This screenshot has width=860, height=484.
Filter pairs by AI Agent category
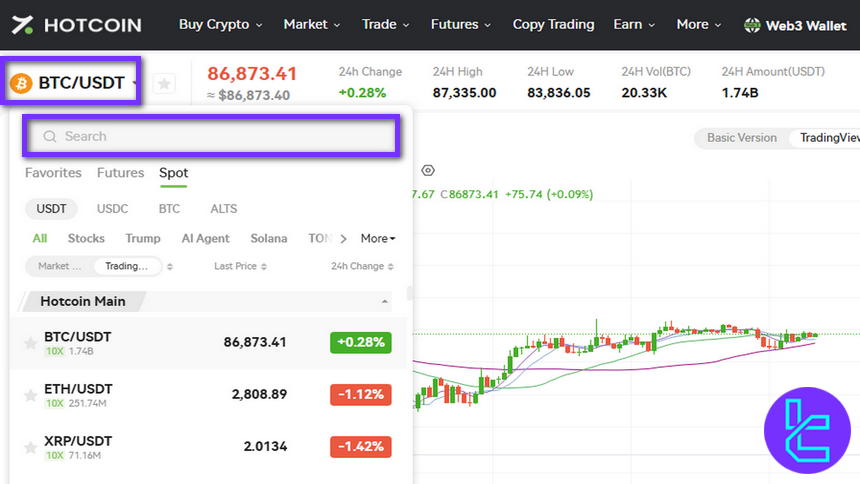pos(206,239)
